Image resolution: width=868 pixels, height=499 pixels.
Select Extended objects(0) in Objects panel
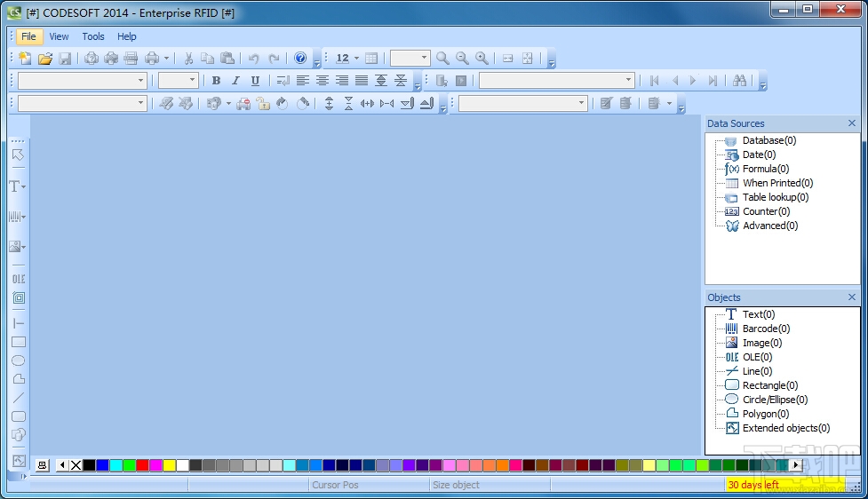click(786, 428)
